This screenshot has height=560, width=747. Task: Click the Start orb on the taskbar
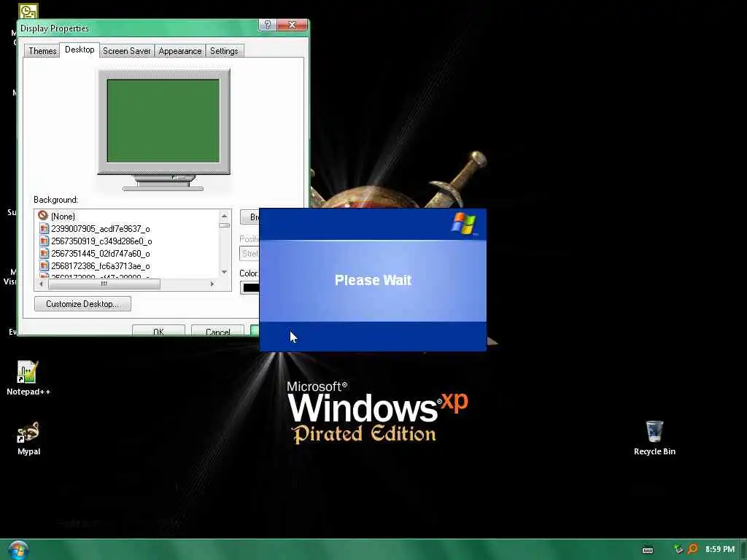point(18,550)
